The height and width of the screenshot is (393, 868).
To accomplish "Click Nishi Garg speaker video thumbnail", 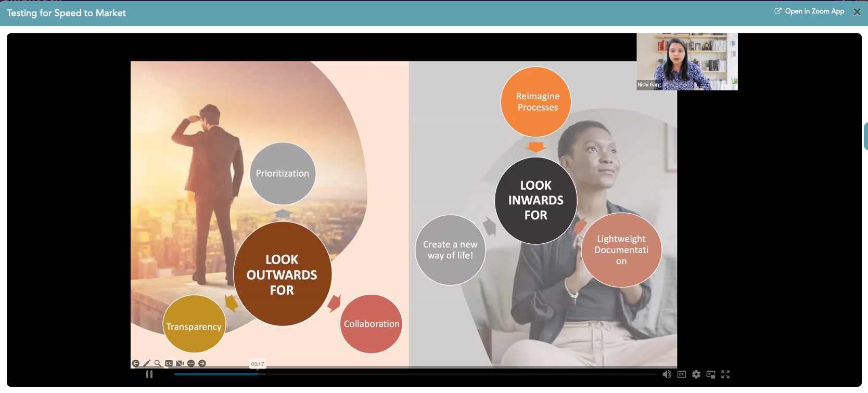I will pos(687,62).
